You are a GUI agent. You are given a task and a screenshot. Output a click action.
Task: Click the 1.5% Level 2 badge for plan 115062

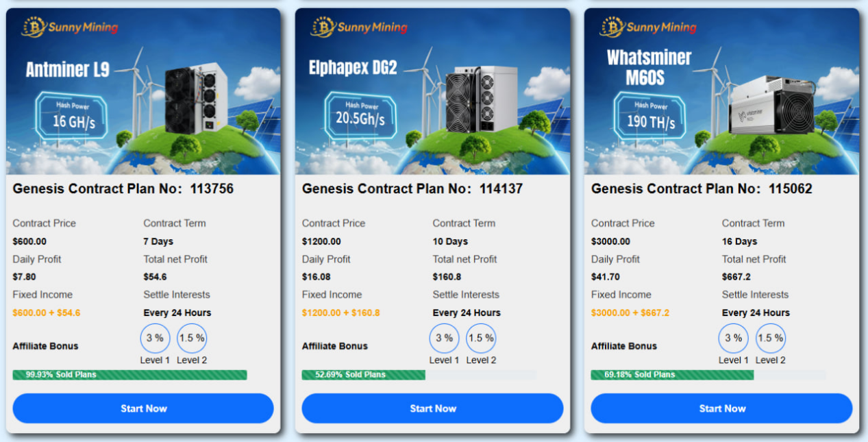[x=770, y=338]
